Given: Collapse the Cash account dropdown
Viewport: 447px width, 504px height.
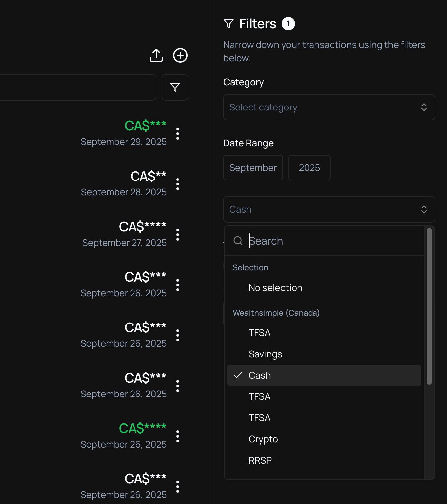Looking at the screenshot, I should tap(329, 209).
